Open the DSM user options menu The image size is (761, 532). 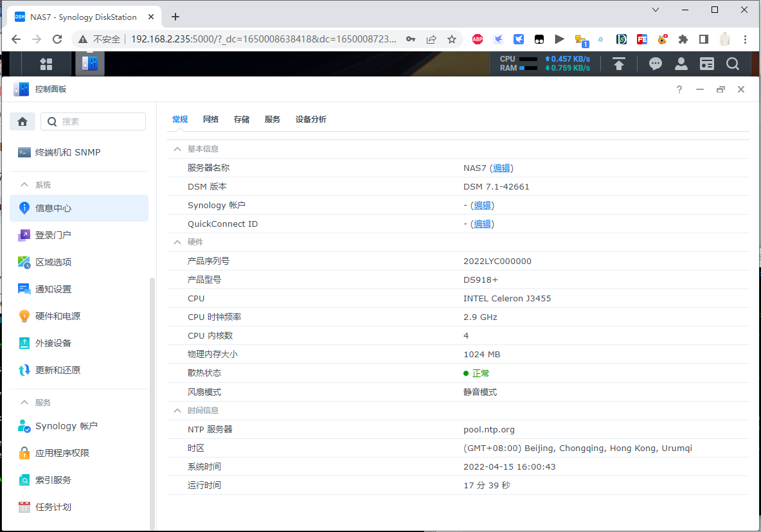coord(681,64)
